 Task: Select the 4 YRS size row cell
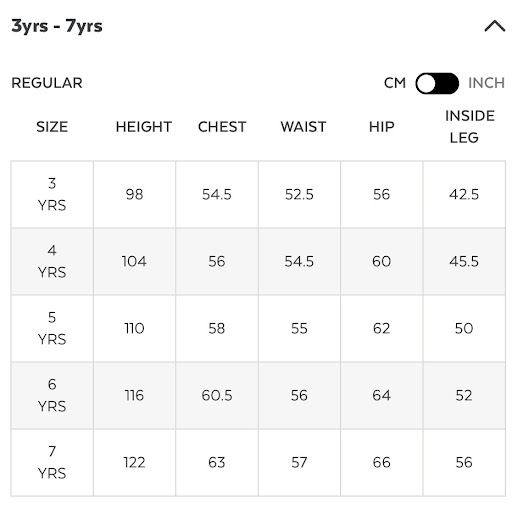point(52,261)
